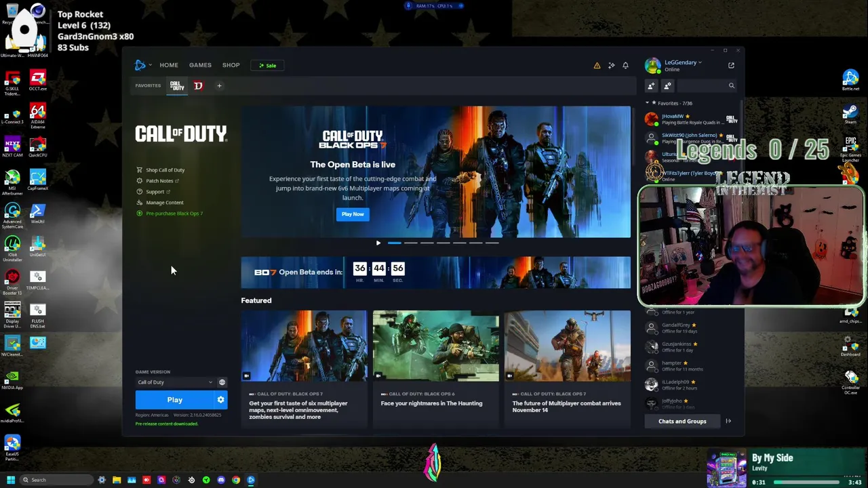Open the GAMES tab

tap(200, 65)
